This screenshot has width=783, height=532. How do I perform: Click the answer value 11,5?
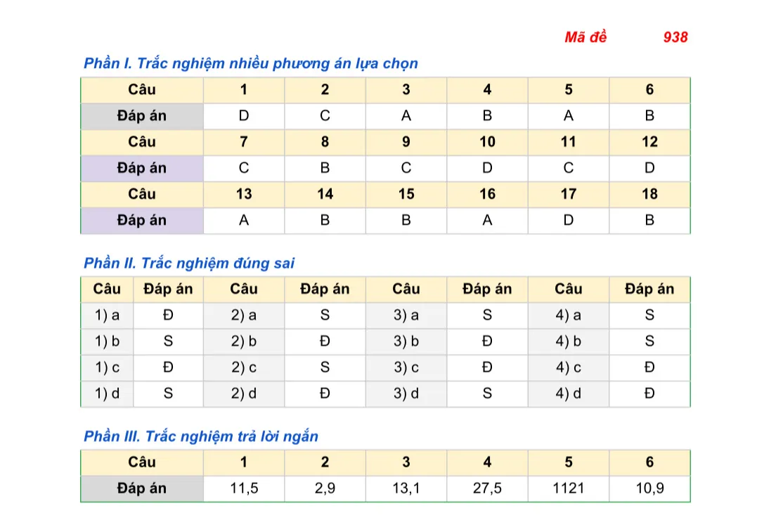[244, 488]
